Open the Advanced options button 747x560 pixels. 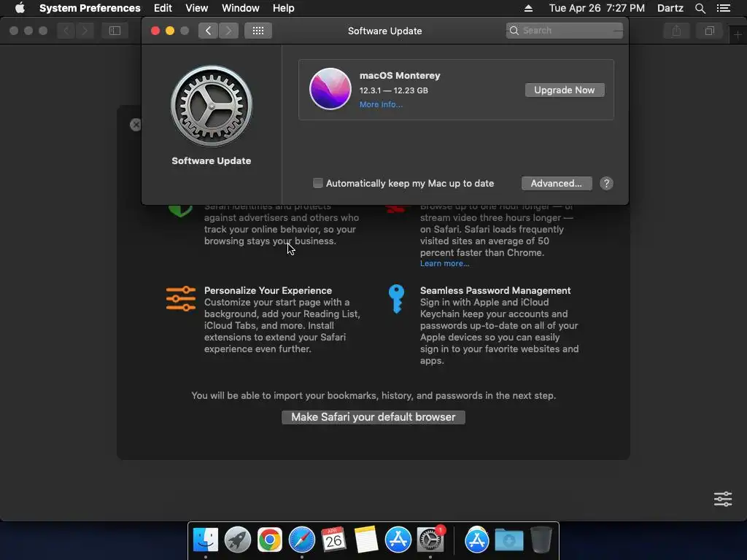pos(557,183)
